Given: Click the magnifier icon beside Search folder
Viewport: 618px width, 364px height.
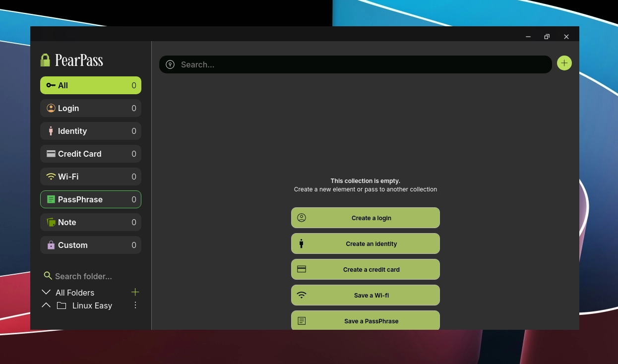Looking at the screenshot, I should click(48, 276).
